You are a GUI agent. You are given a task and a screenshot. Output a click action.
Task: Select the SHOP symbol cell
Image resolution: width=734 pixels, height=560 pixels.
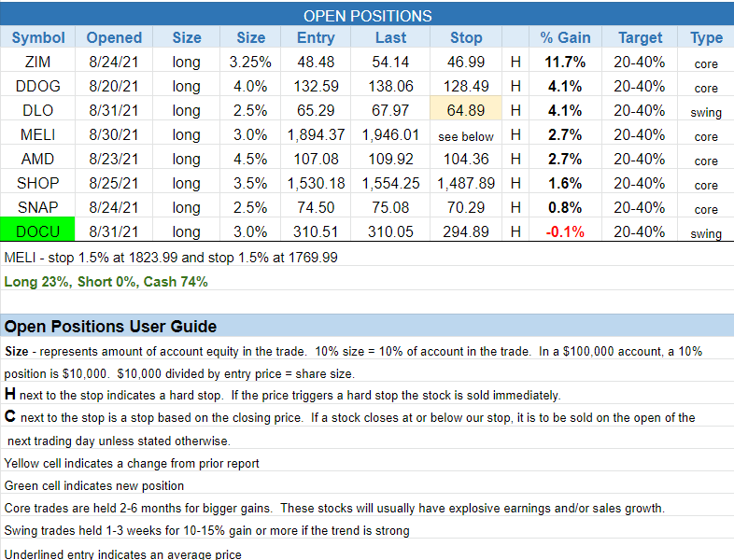[x=38, y=183]
